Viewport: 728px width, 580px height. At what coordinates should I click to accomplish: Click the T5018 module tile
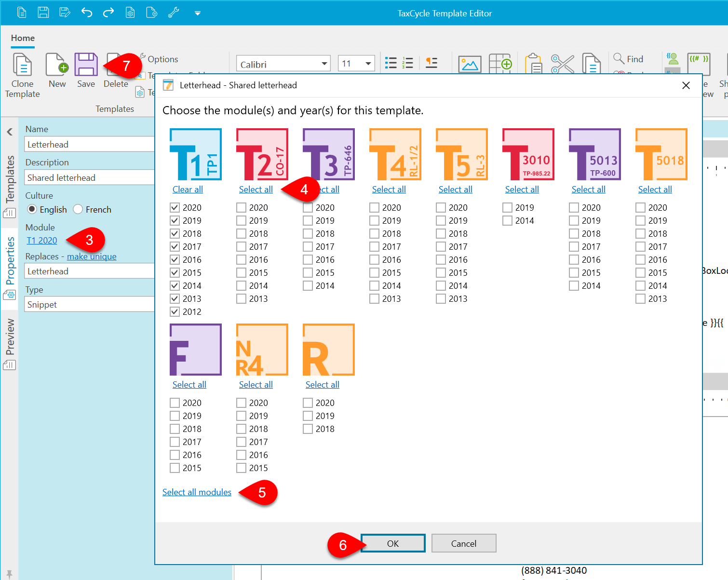point(661,154)
